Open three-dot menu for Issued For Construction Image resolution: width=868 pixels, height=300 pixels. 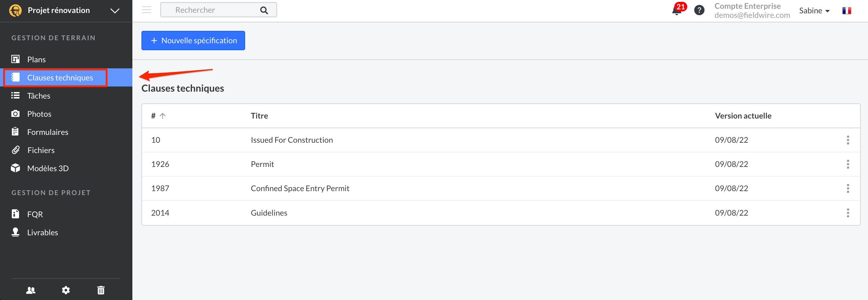848,140
